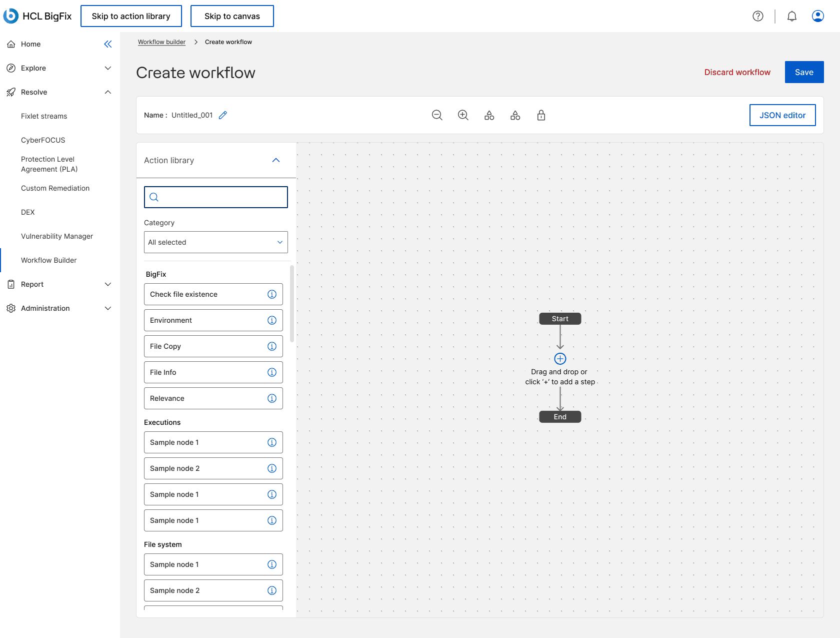This screenshot has width=840, height=638.
Task: Select Sample node 2 under File system
Action: click(x=213, y=590)
